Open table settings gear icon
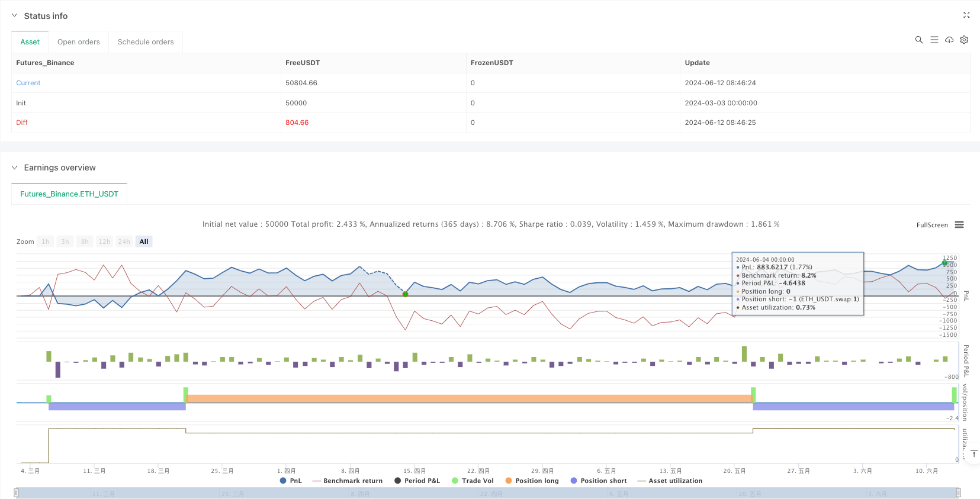Image resolution: width=980 pixels, height=499 pixels. pyautogui.click(x=964, y=40)
